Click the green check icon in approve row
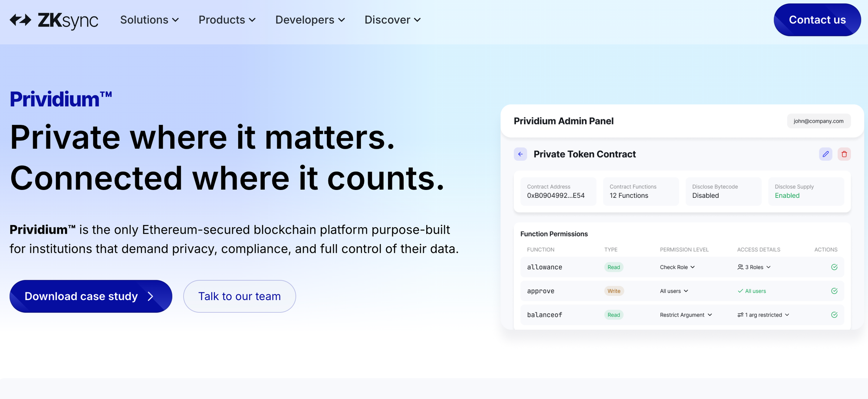This screenshot has width=868, height=399. point(834,291)
